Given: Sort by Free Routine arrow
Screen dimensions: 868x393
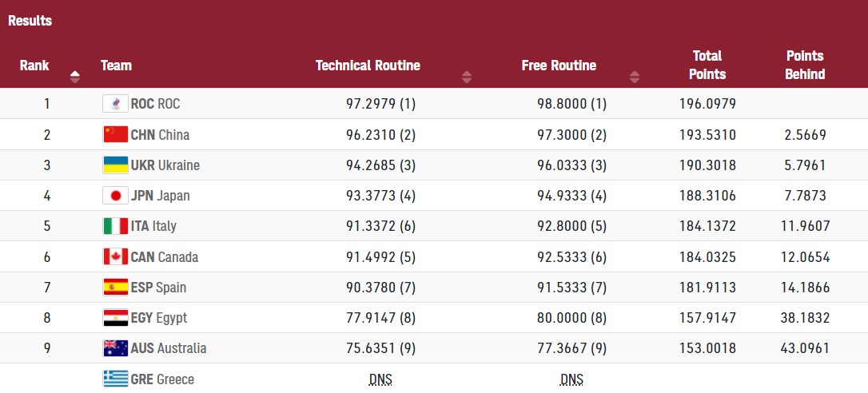Looking at the screenshot, I should tap(635, 77).
